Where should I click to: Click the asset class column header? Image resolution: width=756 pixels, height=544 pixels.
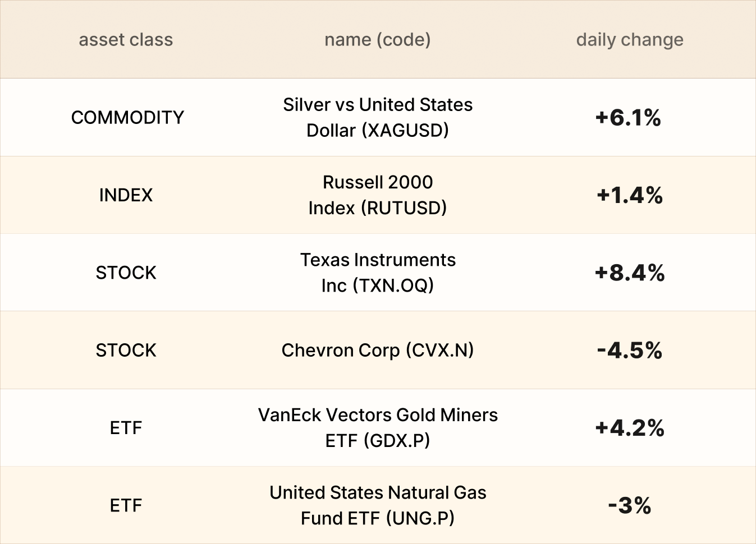tap(126, 40)
